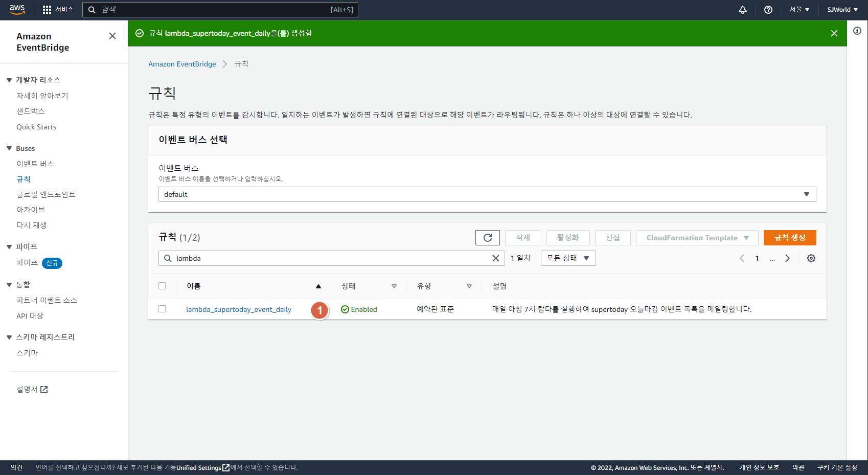Image resolution: width=868 pixels, height=475 pixels.
Task: Click the 예약된 표준 type cell
Action: point(435,309)
